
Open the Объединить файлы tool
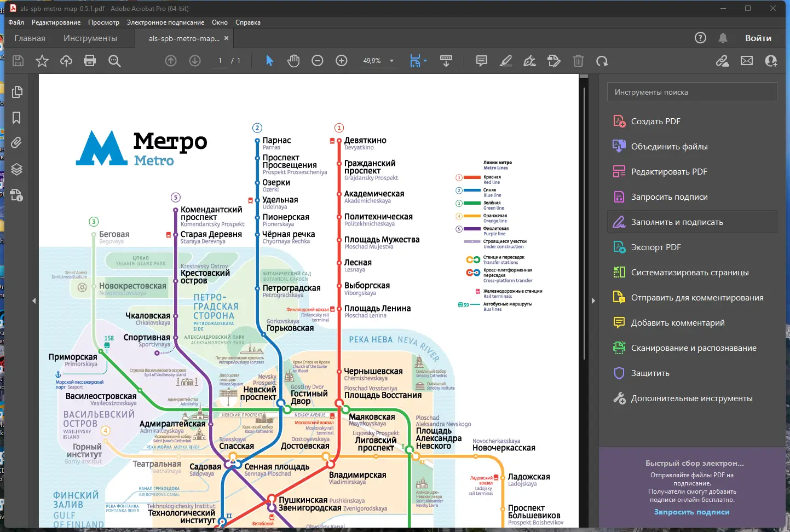(692, 147)
